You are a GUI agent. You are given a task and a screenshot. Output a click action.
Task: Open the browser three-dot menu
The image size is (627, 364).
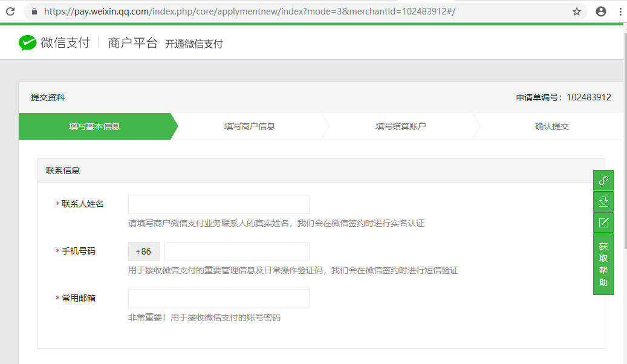tap(620, 11)
